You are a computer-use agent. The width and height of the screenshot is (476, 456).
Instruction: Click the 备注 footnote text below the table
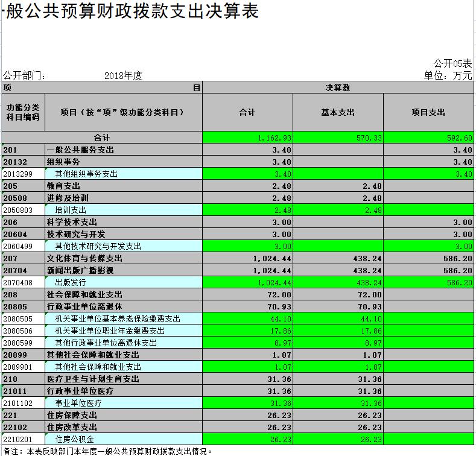109,451
